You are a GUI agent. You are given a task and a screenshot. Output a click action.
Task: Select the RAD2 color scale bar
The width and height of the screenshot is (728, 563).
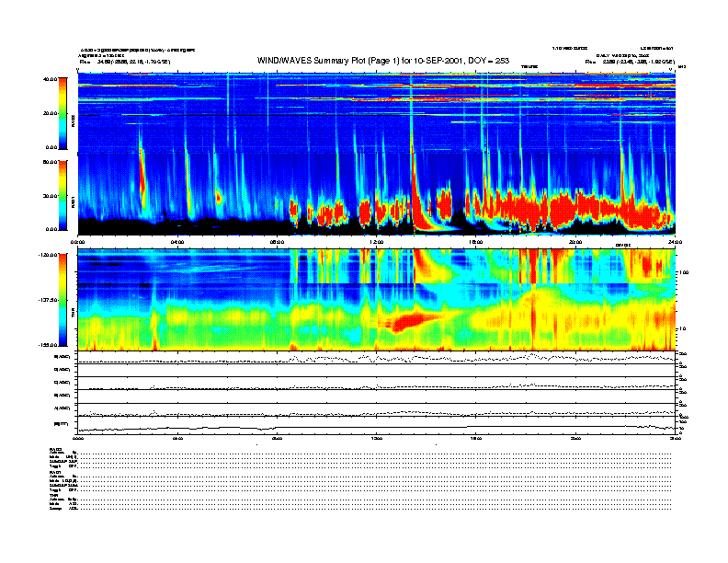pos(63,113)
